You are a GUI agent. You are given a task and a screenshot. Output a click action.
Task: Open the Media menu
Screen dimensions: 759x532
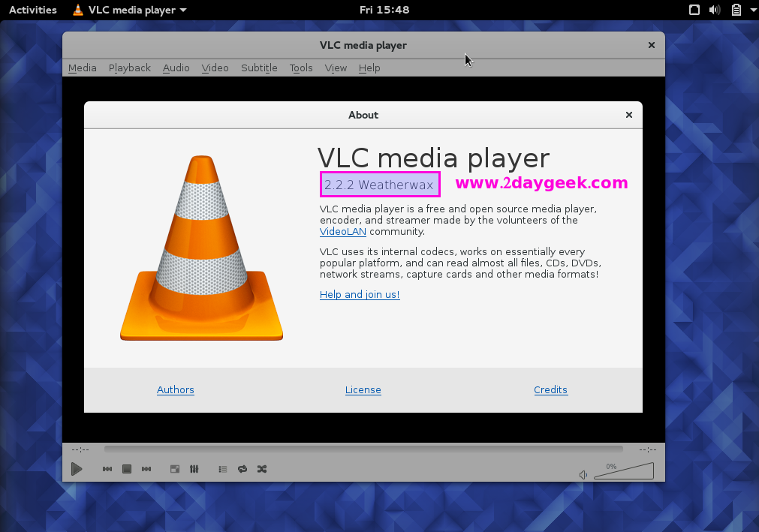pos(83,68)
